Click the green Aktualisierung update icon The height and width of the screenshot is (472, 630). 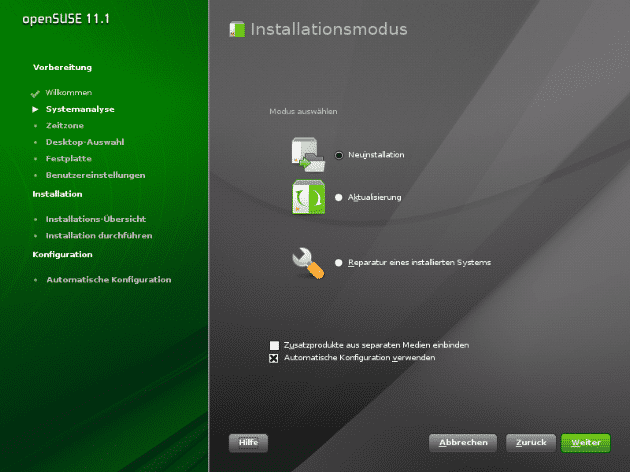coord(307,197)
